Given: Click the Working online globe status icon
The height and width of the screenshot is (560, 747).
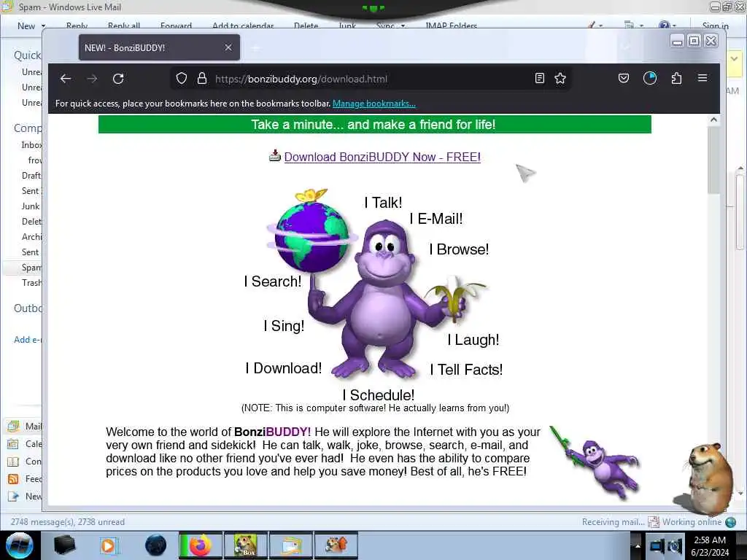Looking at the screenshot, I should [x=730, y=522].
